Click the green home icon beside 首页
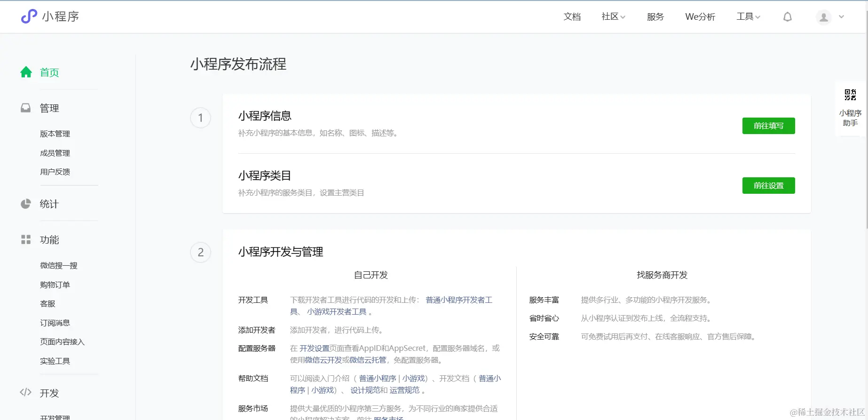868x420 pixels. (x=26, y=72)
